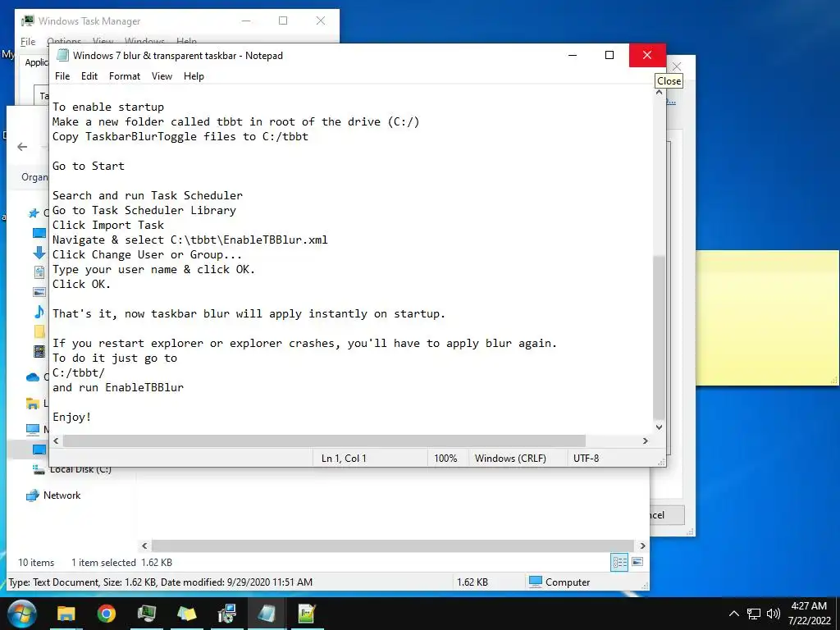Go back with the Explorer back arrow
Image resolution: width=840 pixels, height=630 pixels.
click(x=22, y=147)
